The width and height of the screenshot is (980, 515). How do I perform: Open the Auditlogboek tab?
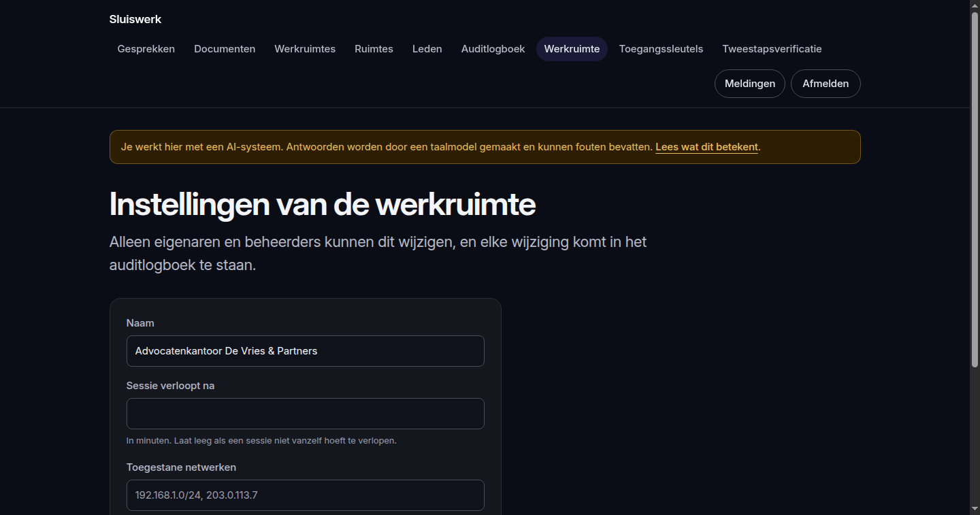493,49
